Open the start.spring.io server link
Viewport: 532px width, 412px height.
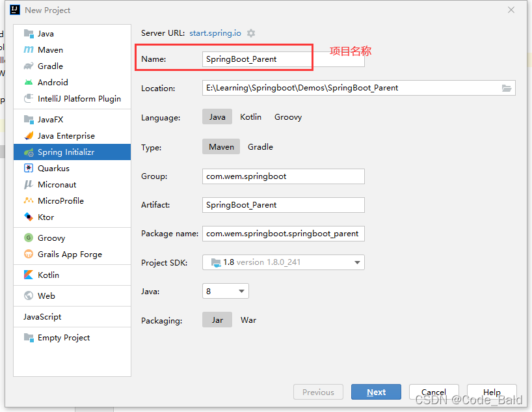(215, 33)
